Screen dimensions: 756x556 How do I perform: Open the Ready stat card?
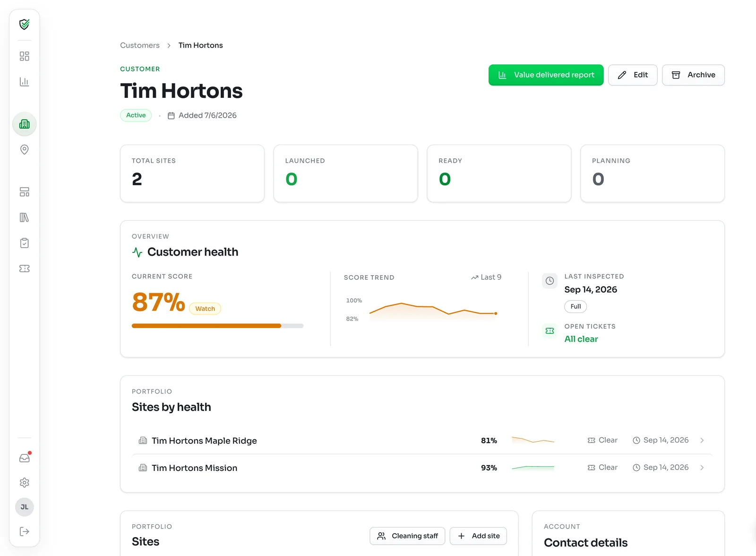499,174
